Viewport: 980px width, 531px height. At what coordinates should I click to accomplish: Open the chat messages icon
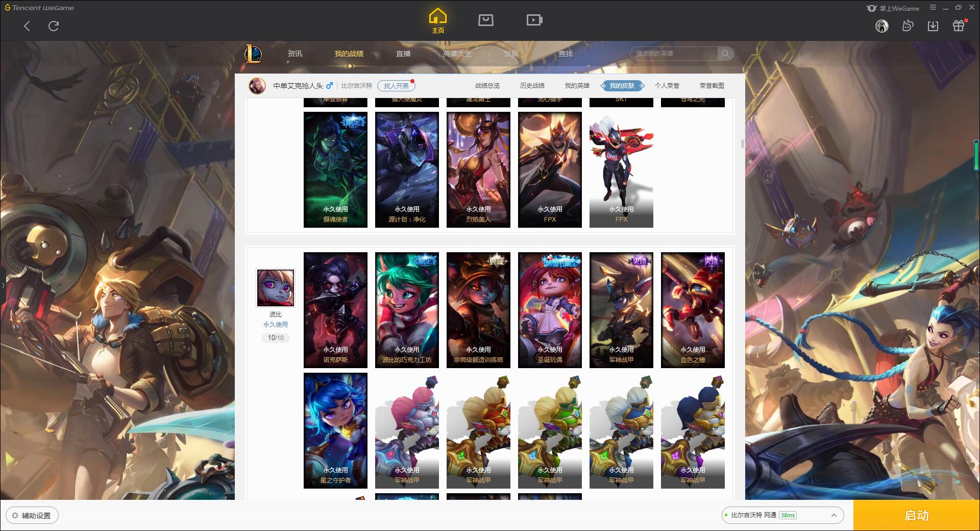[908, 26]
